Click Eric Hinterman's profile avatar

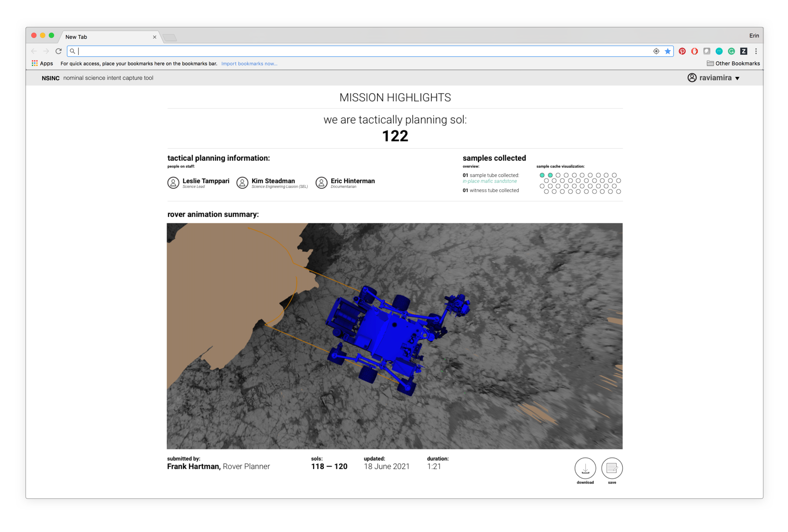(321, 183)
